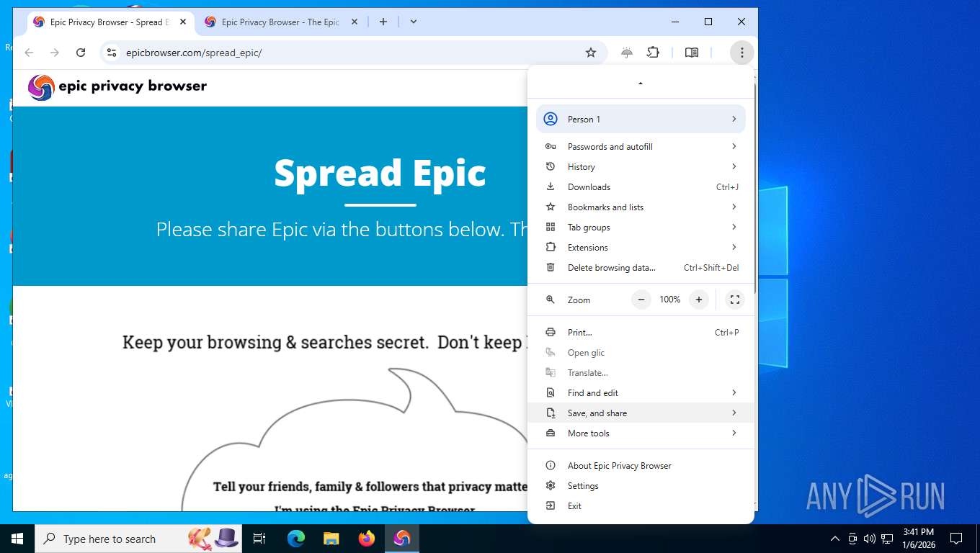Click the umbrella privacy icon in toolbar
The height and width of the screenshot is (553, 980).
tap(627, 53)
